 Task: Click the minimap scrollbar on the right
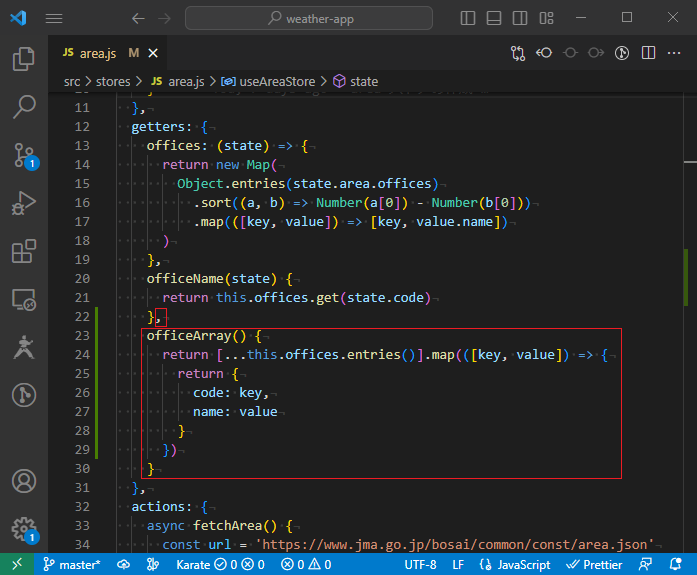click(x=690, y=322)
